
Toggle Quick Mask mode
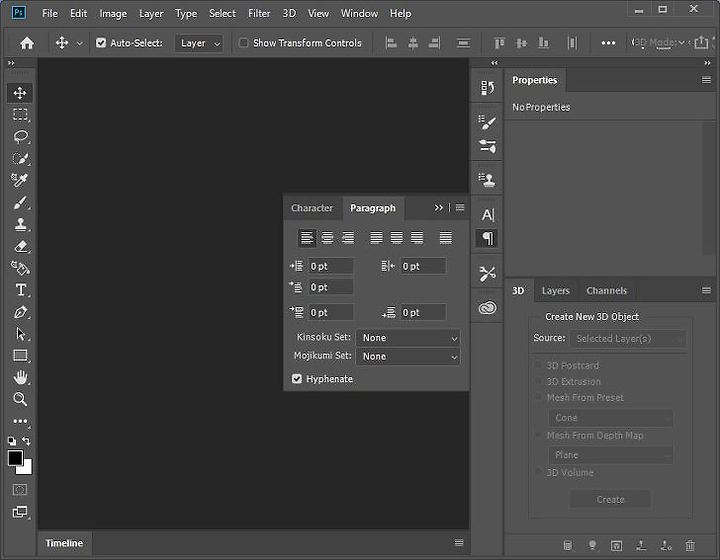(20, 489)
